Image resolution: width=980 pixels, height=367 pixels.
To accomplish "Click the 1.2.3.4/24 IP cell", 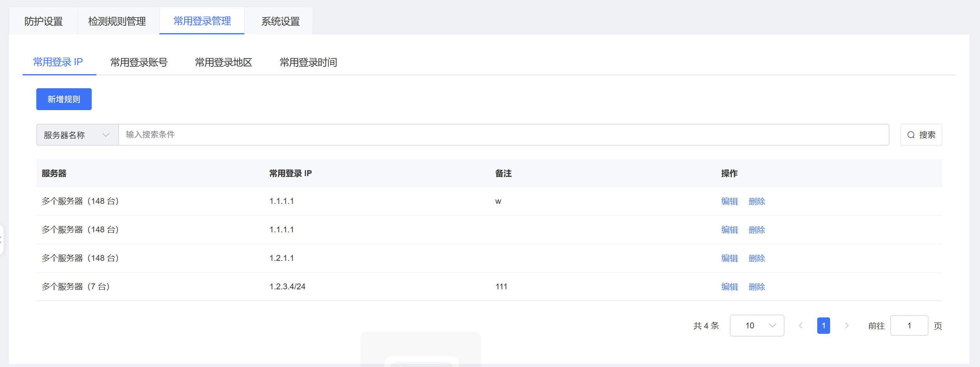I will (x=287, y=287).
